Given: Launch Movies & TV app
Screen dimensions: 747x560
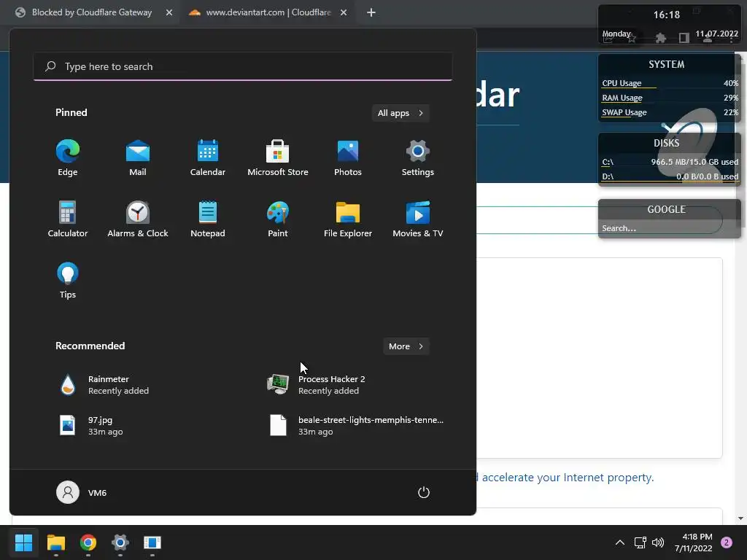Looking at the screenshot, I should [x=418, y=219].
